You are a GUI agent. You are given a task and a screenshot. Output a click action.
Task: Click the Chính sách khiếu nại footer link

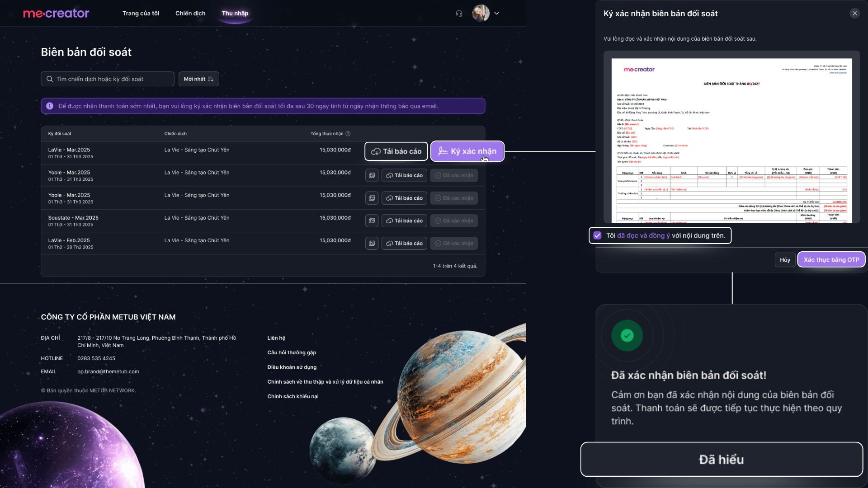click(292, 396)
